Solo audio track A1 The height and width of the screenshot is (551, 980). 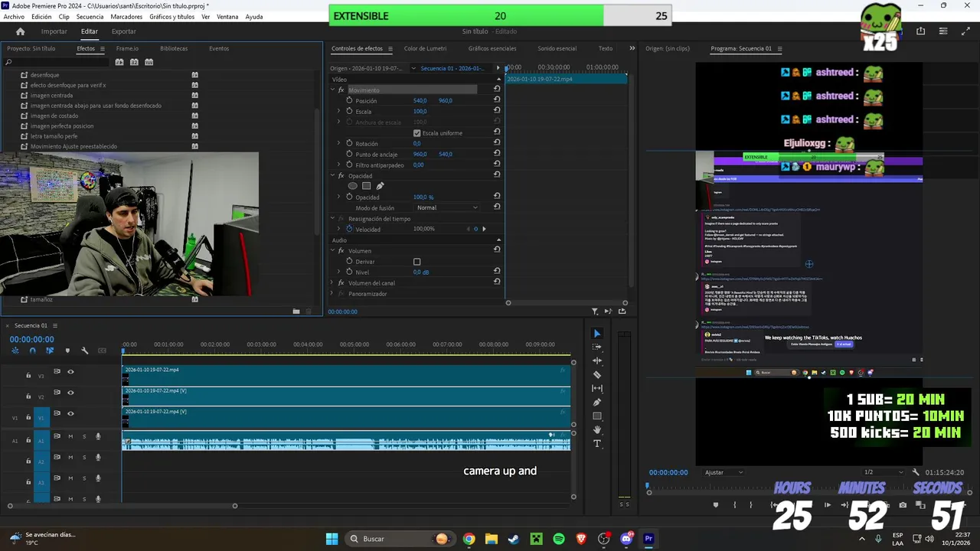pyautogui.click(x=84, y=437)
